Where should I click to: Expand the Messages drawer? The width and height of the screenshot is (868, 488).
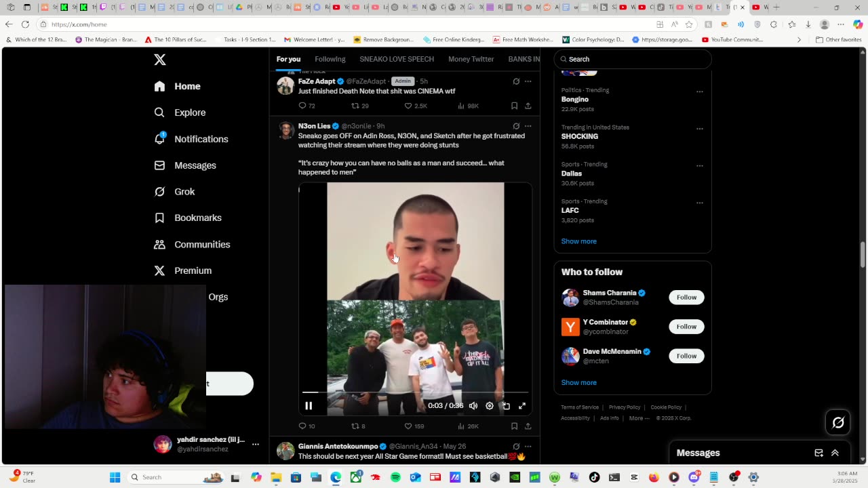[x=835, y=453]
